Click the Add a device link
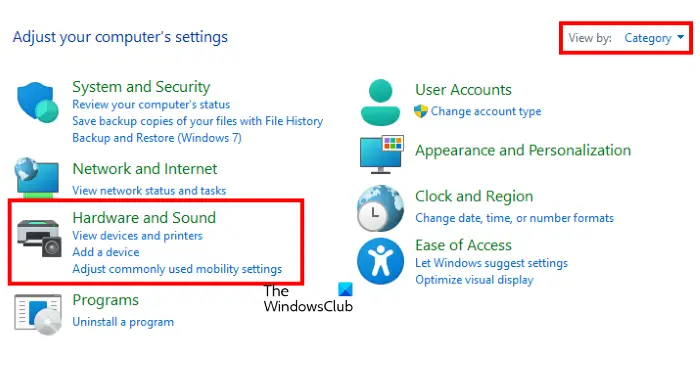 point(106,252)
